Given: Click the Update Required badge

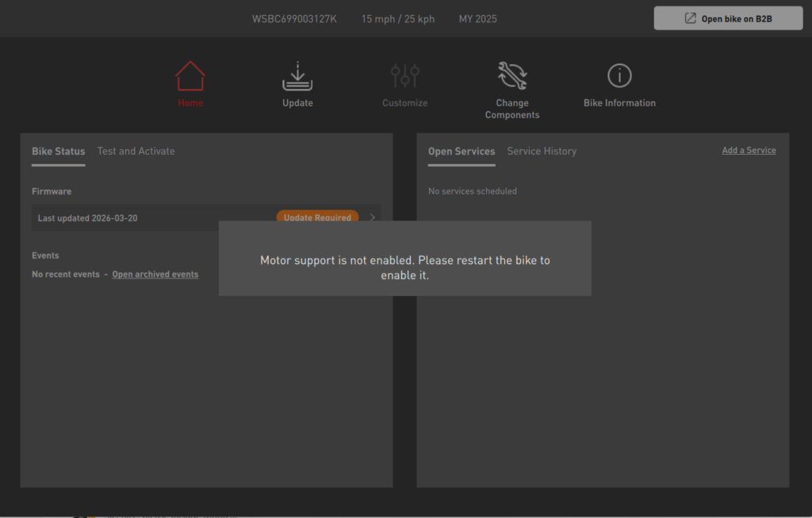Looking at the screenshot, I should point(317,216).
